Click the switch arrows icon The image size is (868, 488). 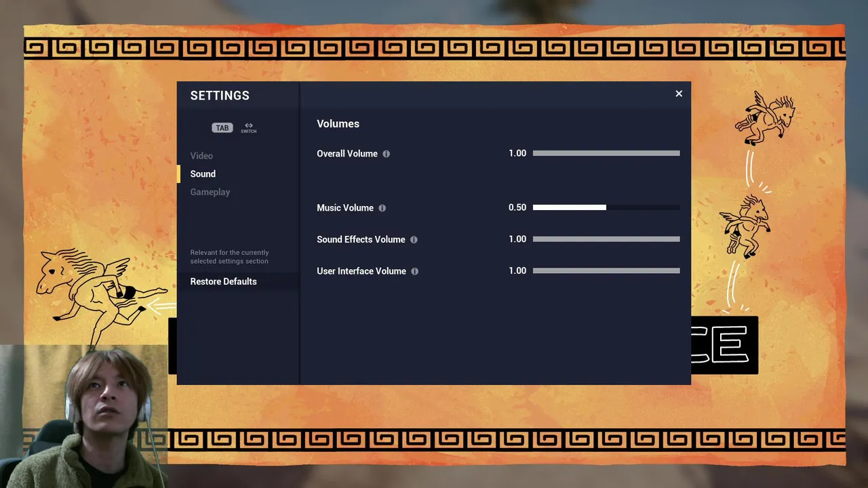click(249, 127)
